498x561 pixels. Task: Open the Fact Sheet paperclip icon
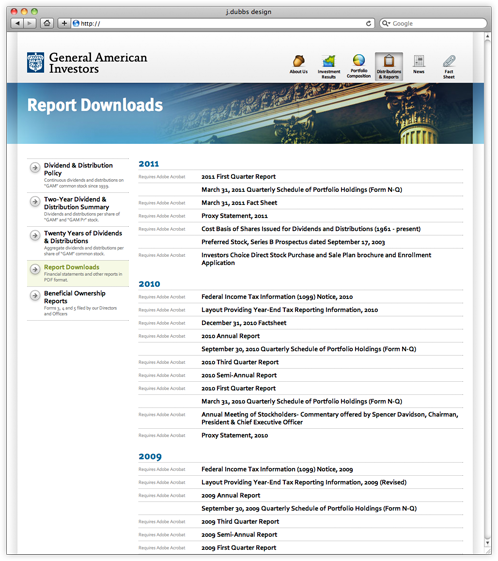tap(449, 67)
